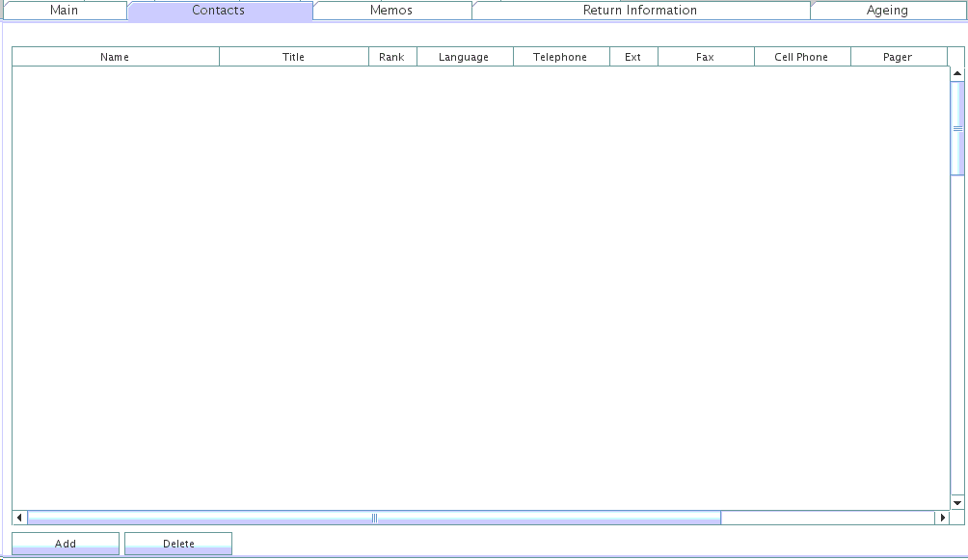The image size is (968, 560).
Task: Go to the Ageing tab
Action: [887, 11]
